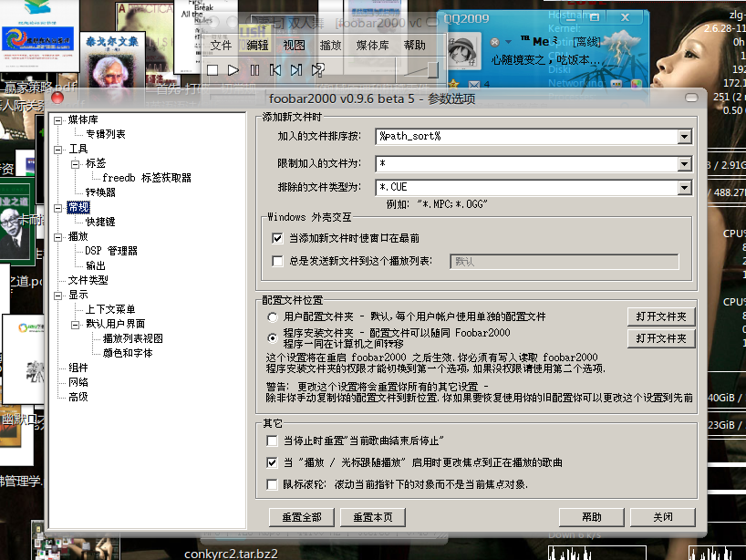Select freedb 标签获取器 in the tree
The height and width of the screenshot is (560, 746).
(147, 178)
